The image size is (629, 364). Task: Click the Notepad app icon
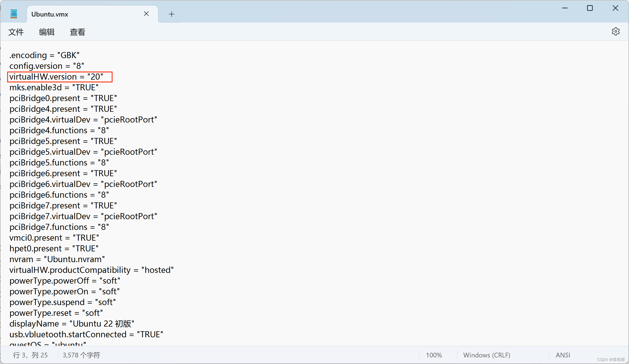coord(13,14)
